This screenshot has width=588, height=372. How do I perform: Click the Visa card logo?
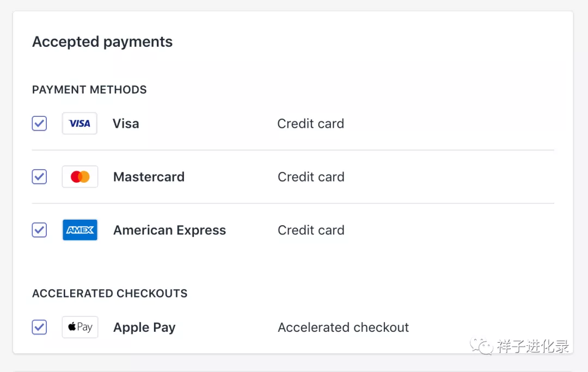click(x=79, y=123)
